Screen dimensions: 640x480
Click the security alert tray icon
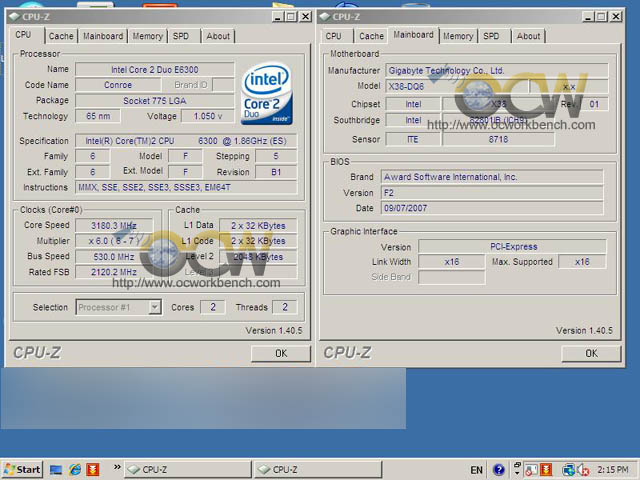point(531,470)
